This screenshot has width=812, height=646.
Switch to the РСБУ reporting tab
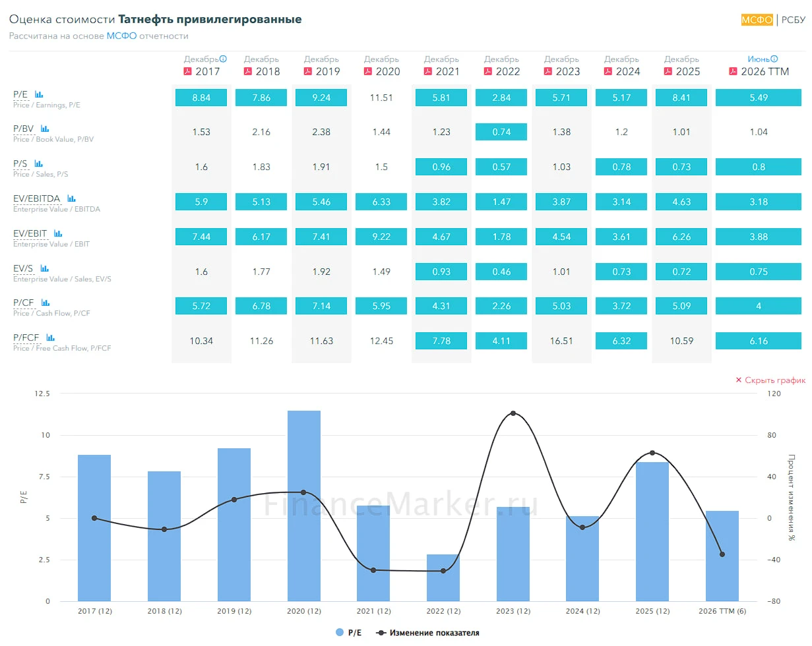click(794, 20)
